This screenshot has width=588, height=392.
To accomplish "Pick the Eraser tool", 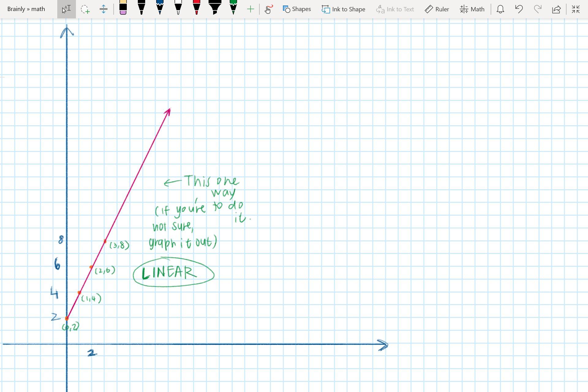I will pyautogui.click(x=123, y=8).
